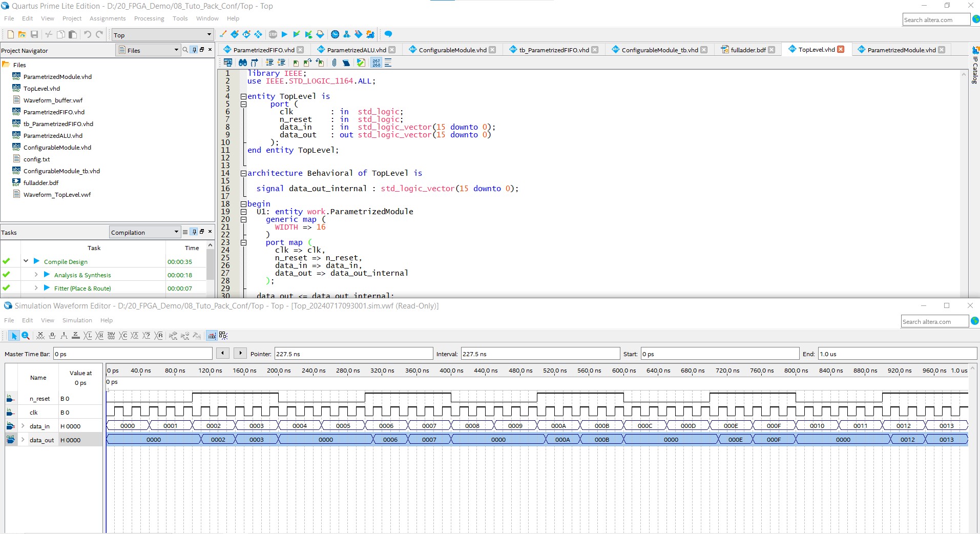Click the Quartus Search altera.com field
The height and width of the screenshot is (534, 980).
[x=936, y=19]
